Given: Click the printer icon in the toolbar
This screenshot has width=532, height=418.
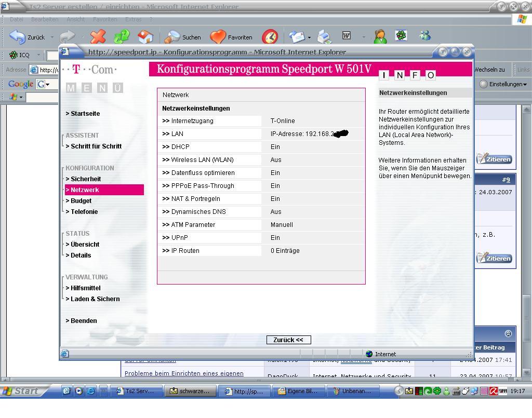Looking at the screenshot, I should pyautogui.click(x=324, y=37).
